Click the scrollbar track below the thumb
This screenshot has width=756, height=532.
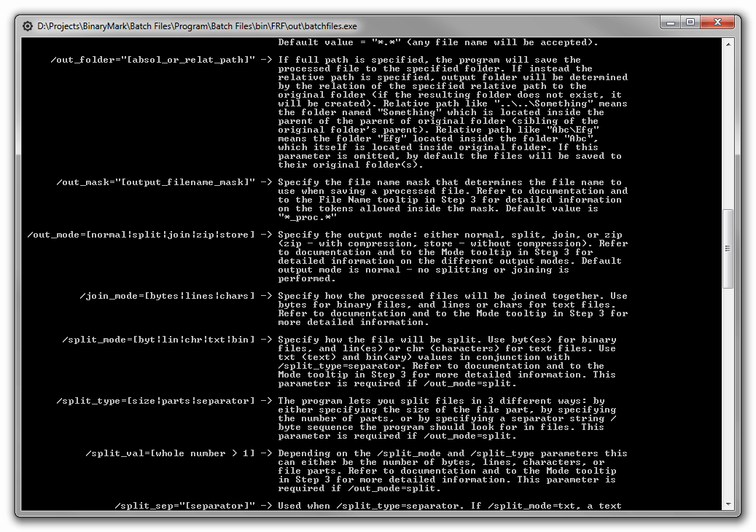(727, 394)
